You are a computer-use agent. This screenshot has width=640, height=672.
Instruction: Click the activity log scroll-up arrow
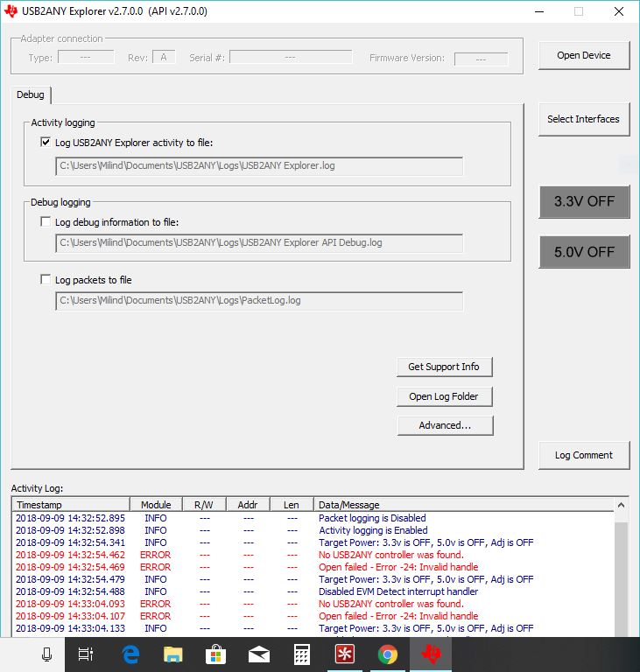621,505
